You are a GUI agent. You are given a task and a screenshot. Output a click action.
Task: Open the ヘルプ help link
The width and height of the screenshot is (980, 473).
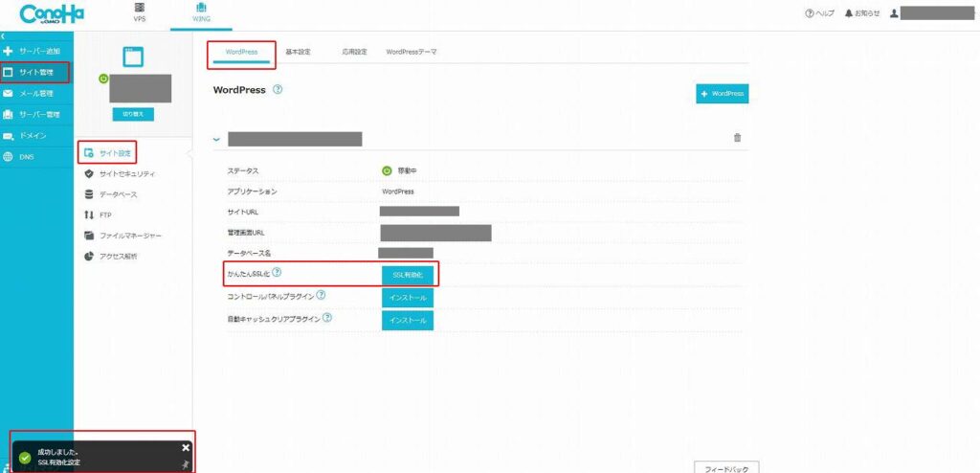point(819,13)
